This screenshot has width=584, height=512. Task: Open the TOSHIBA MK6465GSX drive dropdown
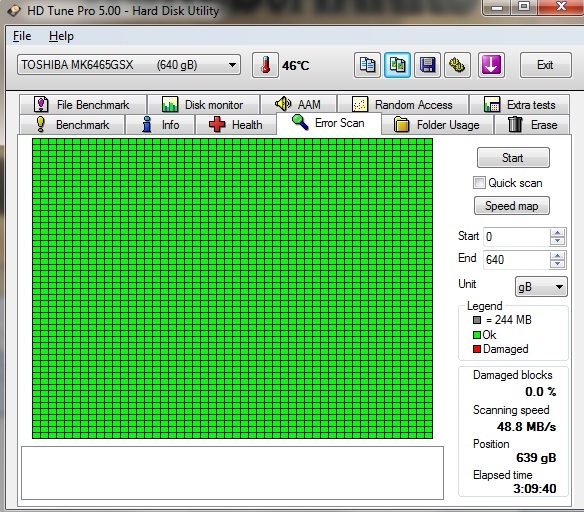click(x=128, y=65)
